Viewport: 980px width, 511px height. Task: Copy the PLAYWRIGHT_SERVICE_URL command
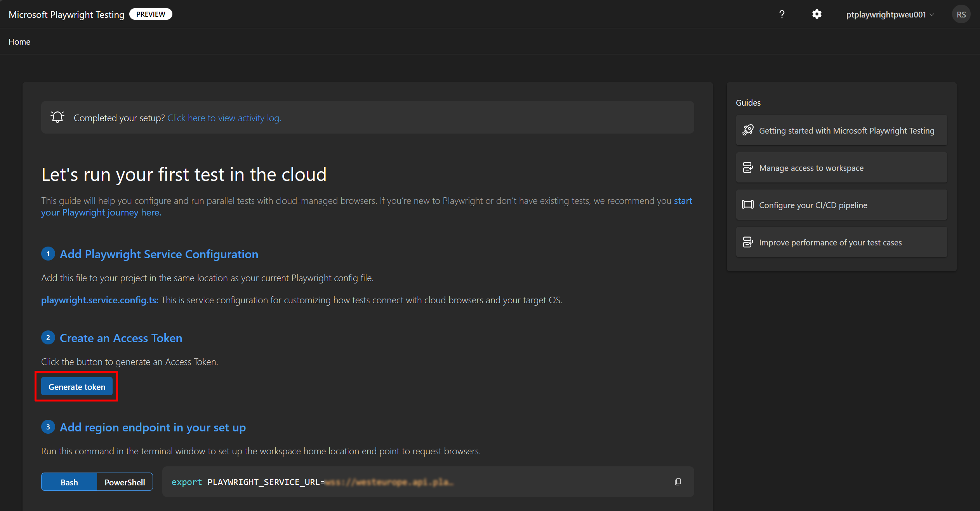click(678, 481)
